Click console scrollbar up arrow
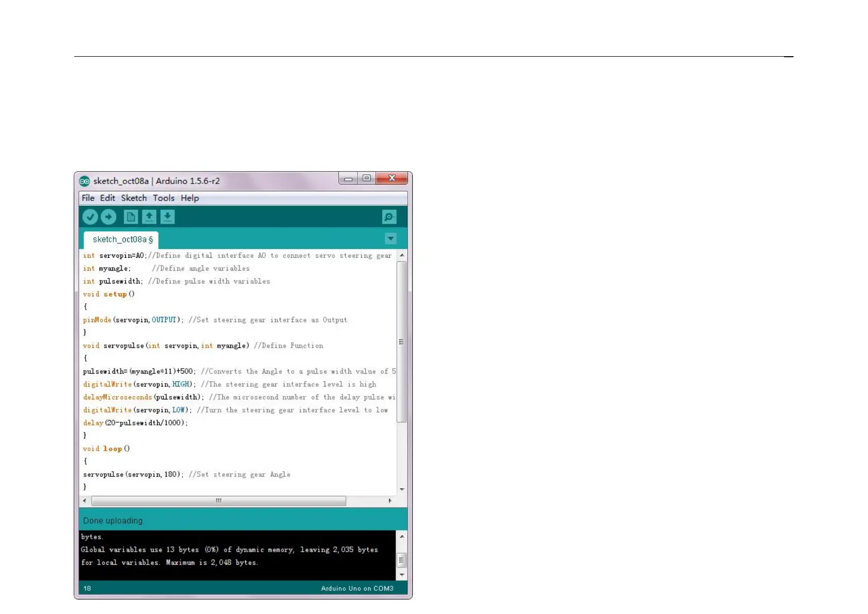This screenshot has width=868, height=614. coord(402,537)
